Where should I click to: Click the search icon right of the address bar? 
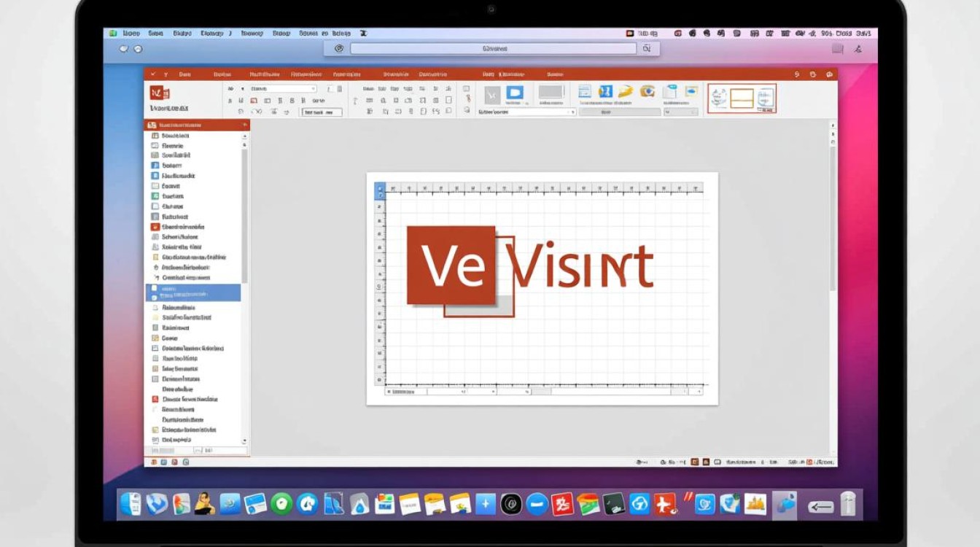pos(646,49)
